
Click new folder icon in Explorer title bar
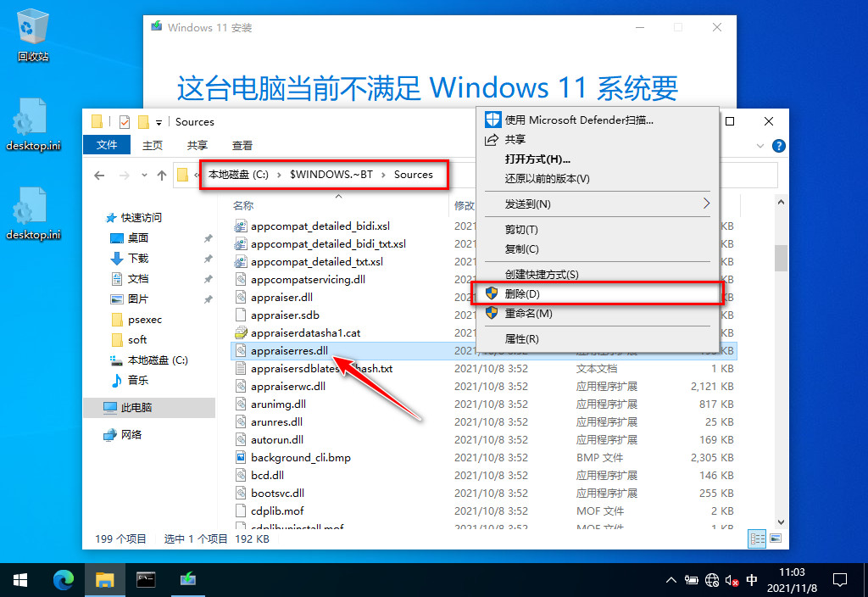pyautogui.click(x=143, y=121)
